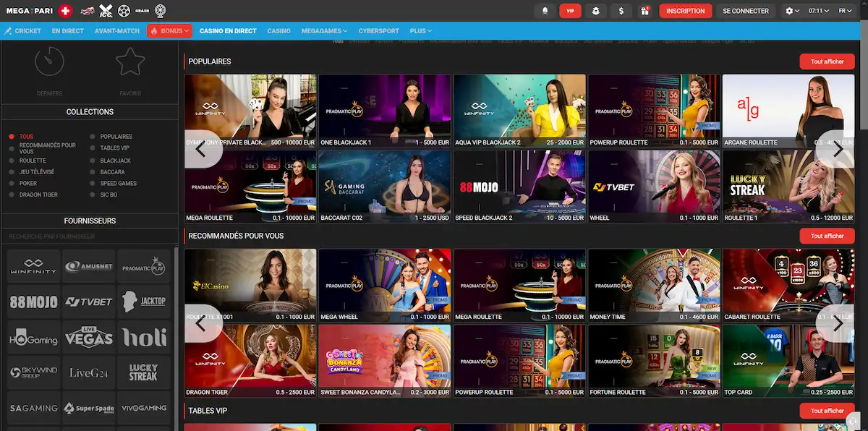Click the bell-shaped icon in header
This screenshot has width=868, height=431.
(545, 11)
